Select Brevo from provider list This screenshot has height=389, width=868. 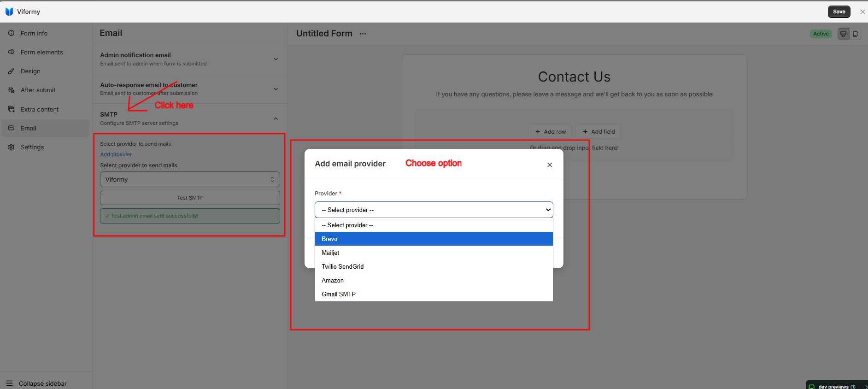(x=434, y=239)
